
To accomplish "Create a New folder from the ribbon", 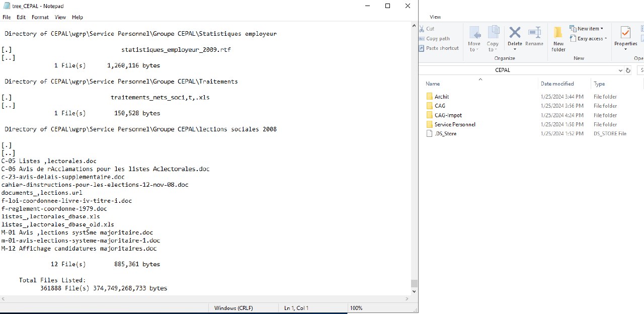I will tap(558, 39).
